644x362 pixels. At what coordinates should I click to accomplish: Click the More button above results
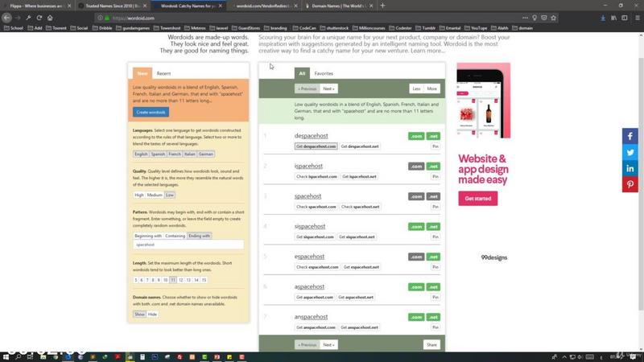tap(432, 88)
